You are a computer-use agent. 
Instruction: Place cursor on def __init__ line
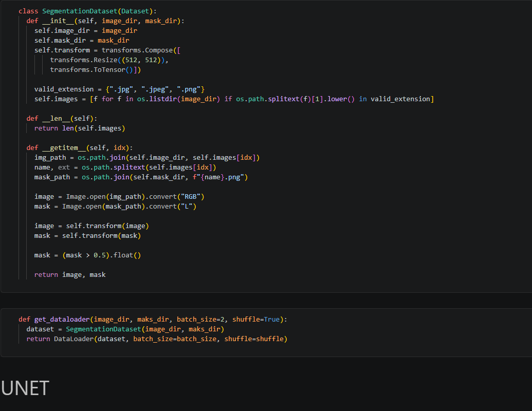coord(105,21)
